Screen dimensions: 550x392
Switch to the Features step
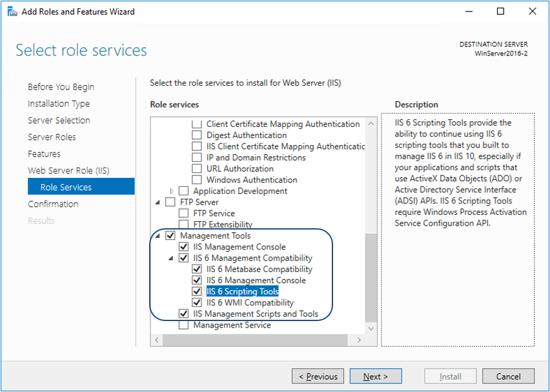click(44, 154)
